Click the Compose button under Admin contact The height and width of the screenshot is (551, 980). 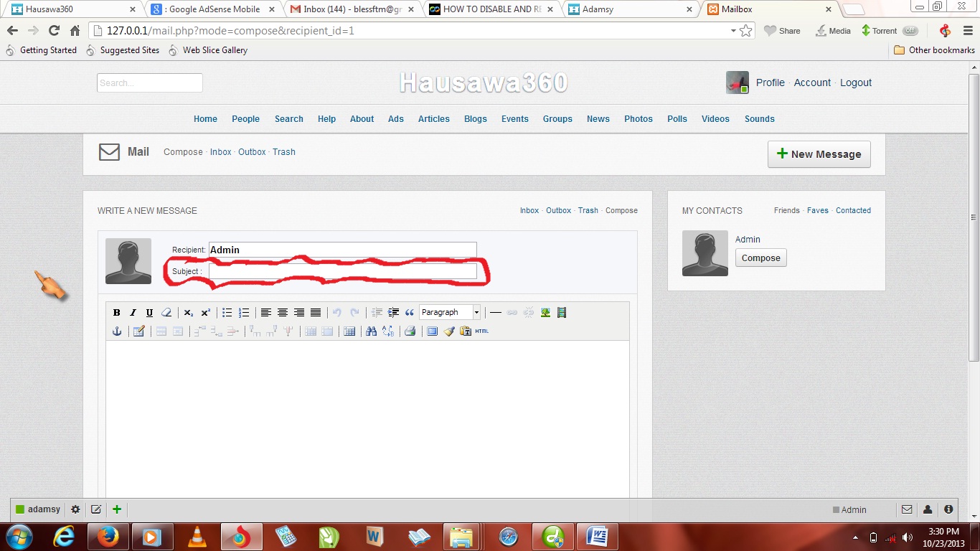tap(761, 258)
